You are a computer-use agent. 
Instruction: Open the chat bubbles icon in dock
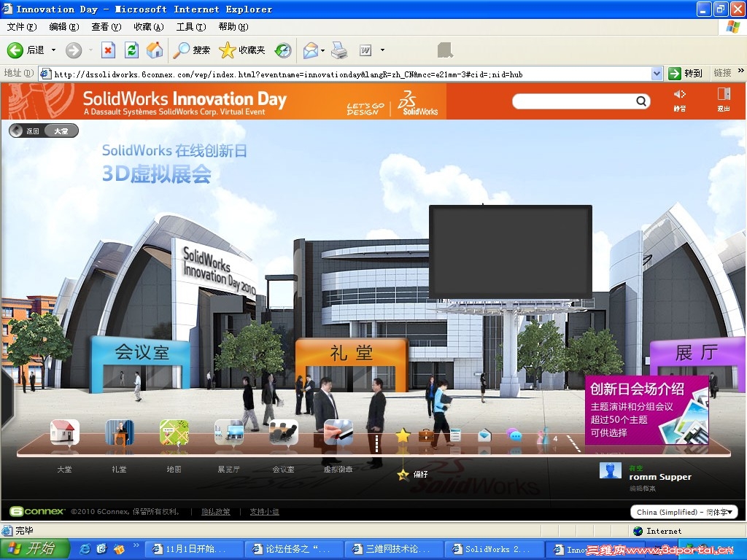tap(514, 435)
